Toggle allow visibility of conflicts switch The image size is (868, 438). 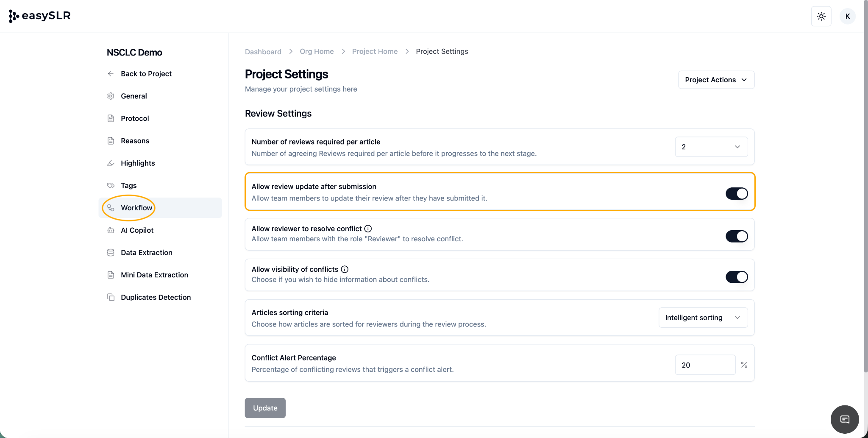[736, 277]
